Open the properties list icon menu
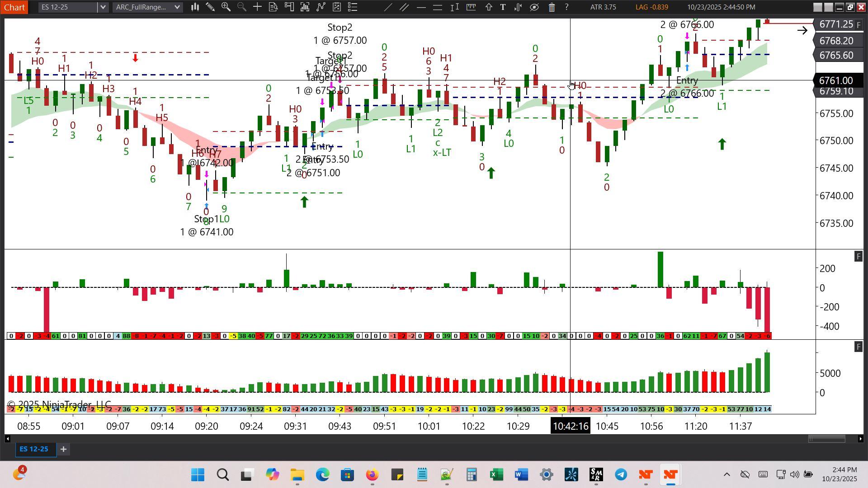This screenshot has height=488, width=868. point(353,7)
